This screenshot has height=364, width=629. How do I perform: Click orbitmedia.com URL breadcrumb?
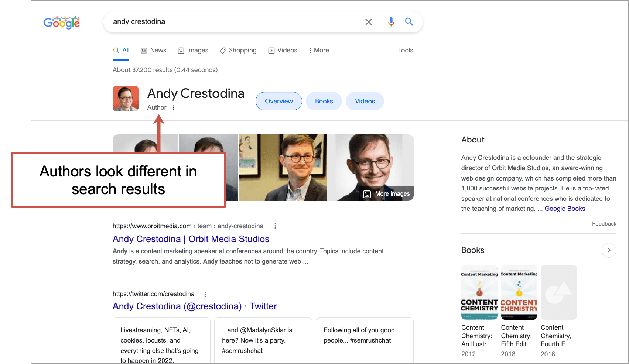click(x=188, y=226)
